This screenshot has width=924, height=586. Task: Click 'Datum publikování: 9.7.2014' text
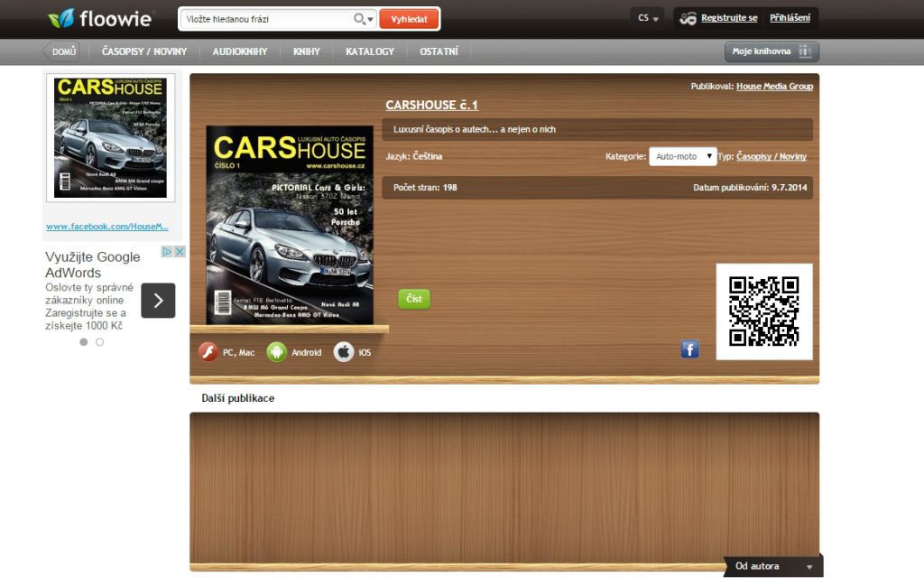pyautogui.click(x=750, y=188)
